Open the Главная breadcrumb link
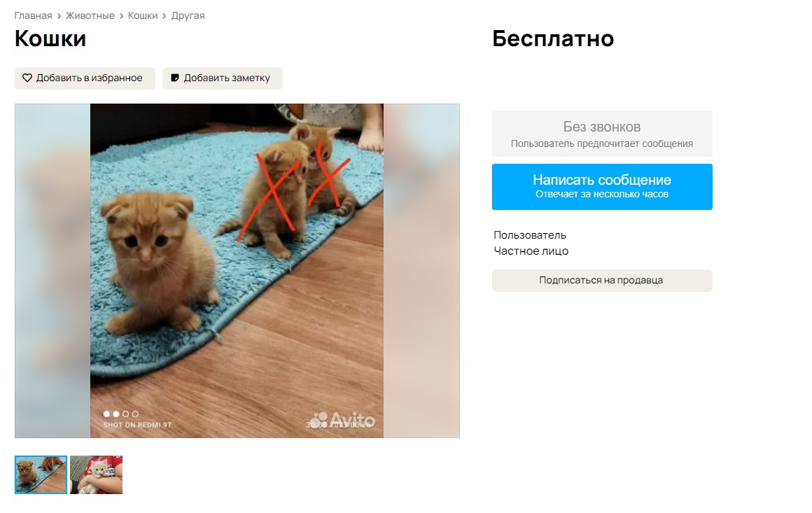Screen dimensions: 812x513 [33, 15]
